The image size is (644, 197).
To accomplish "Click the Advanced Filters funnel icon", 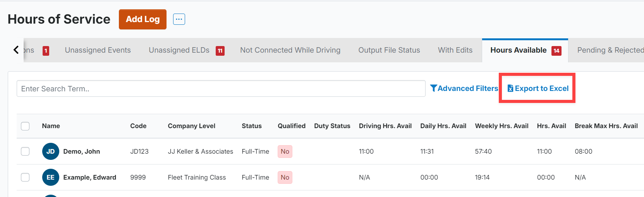I will tap(434, 88).
